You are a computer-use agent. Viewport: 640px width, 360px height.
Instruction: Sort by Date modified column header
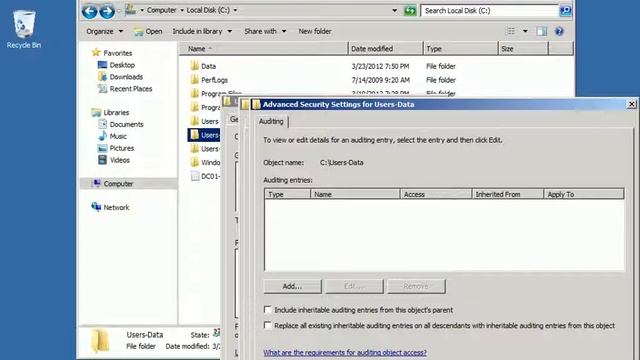(386, 49)
